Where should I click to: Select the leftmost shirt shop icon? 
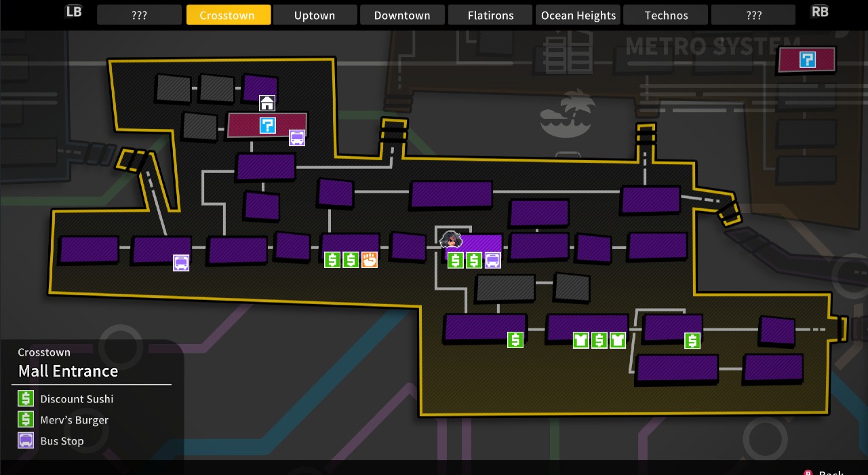click(x=580, y=340)
